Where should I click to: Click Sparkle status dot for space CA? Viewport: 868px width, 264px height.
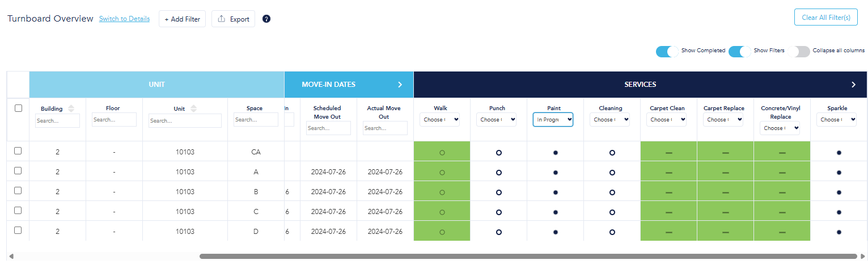(x=839, y=153)
